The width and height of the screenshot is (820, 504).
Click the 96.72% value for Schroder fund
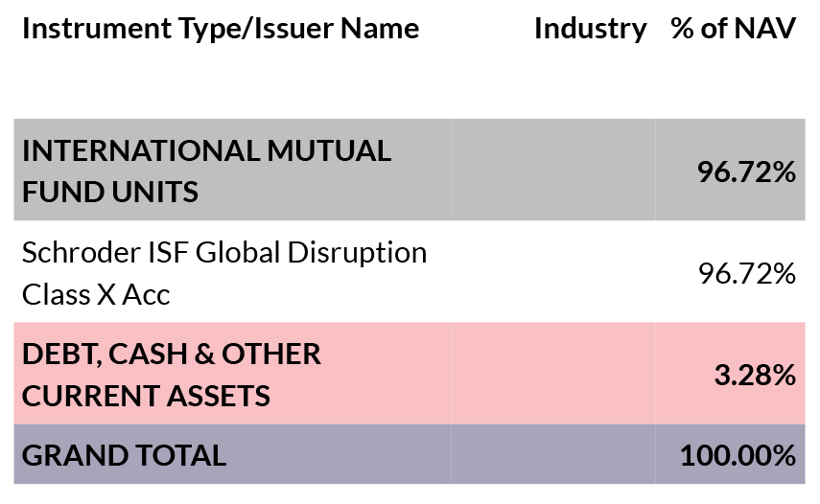(x=747, y=273)
